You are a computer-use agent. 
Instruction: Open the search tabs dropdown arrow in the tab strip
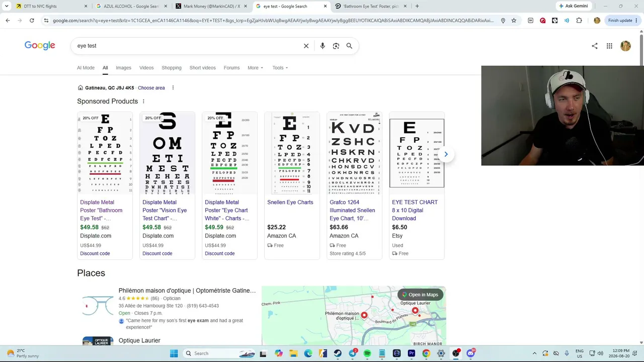pyautogui.click(x=7, y=6)
